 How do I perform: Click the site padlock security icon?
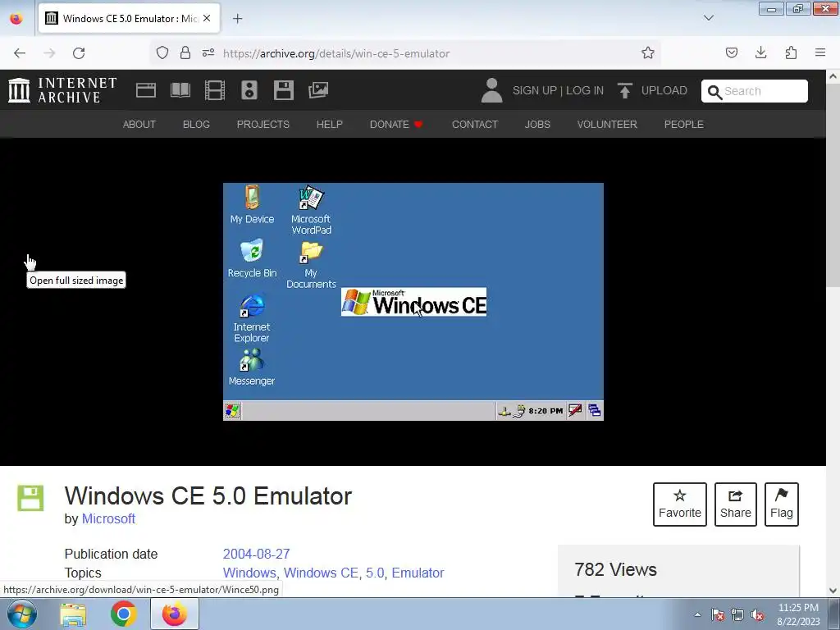(185, 53)
